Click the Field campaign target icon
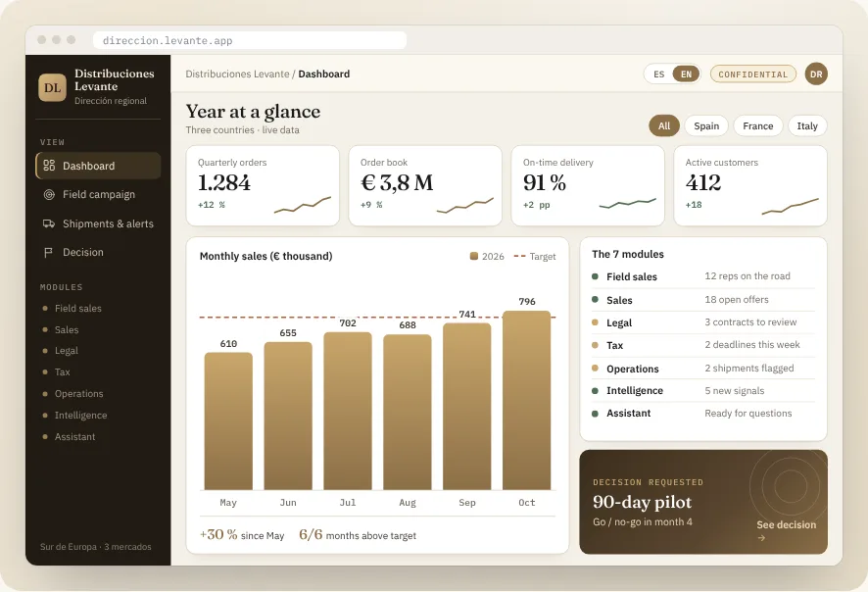Viewport: 868px width, 592px height. 49,194
